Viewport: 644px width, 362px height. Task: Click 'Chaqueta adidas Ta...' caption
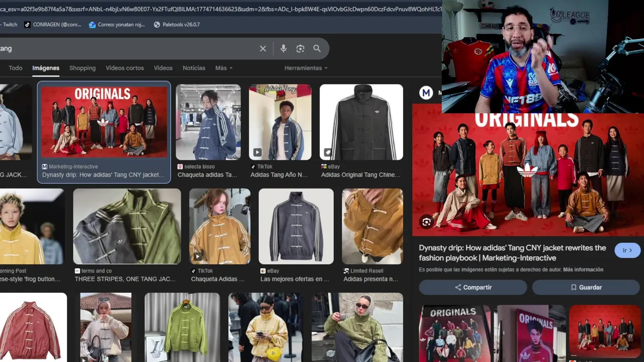point(207,175)
